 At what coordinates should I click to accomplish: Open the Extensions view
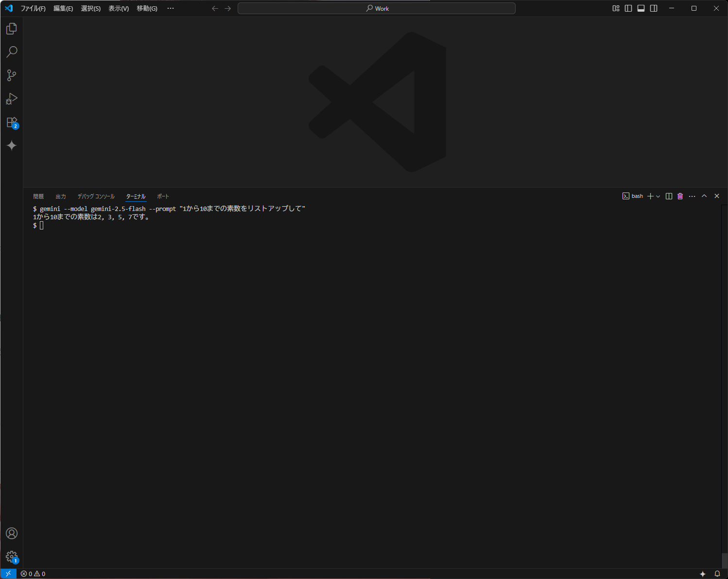click(x=11, y=122)
